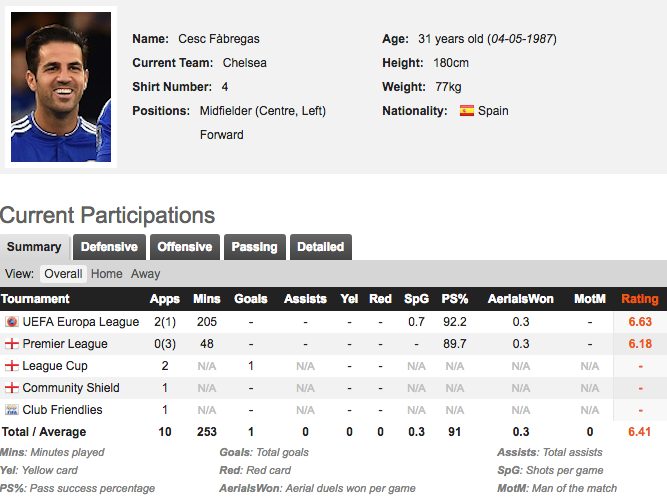Select the Away view option

click(145, 274)
